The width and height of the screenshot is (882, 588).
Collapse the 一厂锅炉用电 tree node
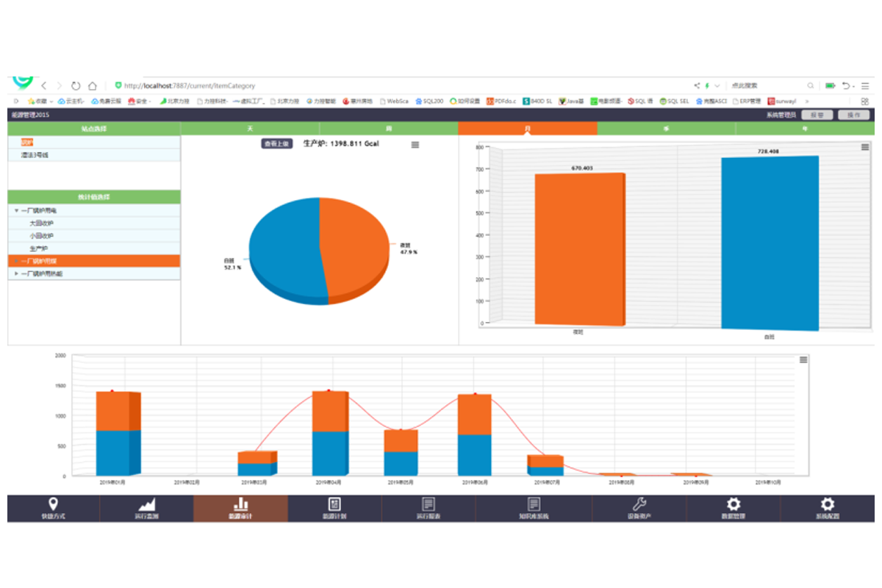tap(16, 210)
